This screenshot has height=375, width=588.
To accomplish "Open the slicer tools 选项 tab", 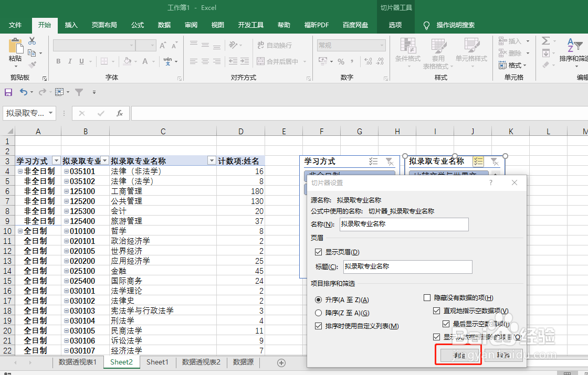I will (395, 25).
